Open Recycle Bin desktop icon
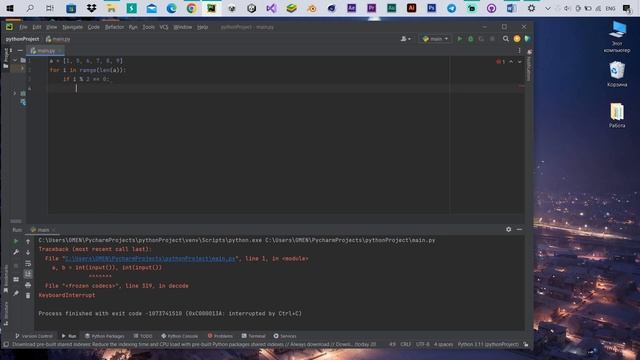640x360 pixels. [617, 74]
